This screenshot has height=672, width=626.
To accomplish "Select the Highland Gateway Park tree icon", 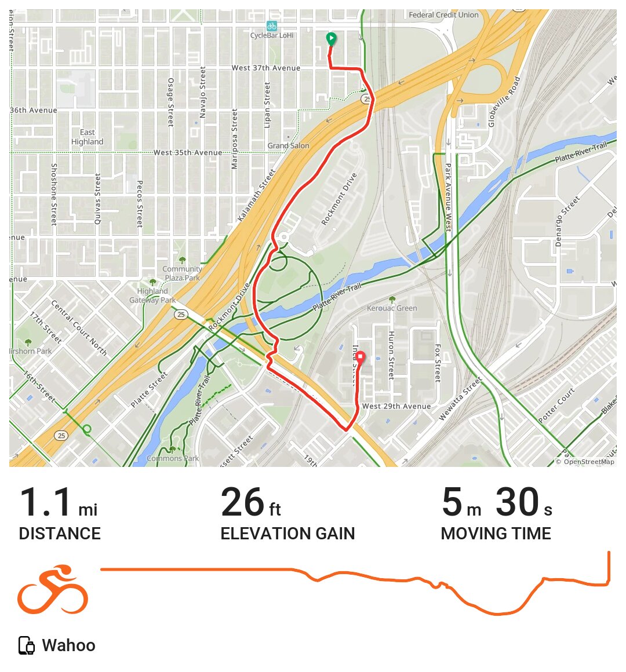I will pyautogui.click(x=153, y=283).
